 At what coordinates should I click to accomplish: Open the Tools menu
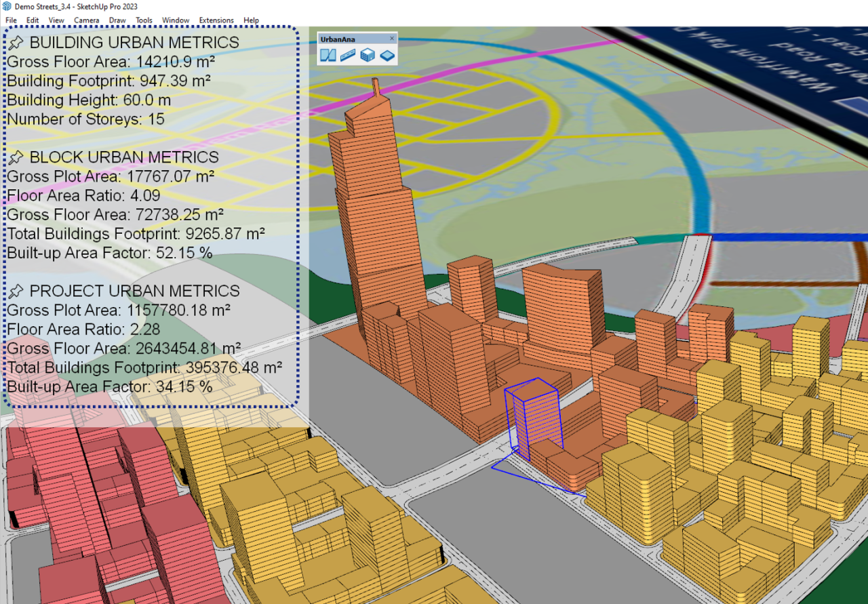pyautogui.click(x=144, y=20)
